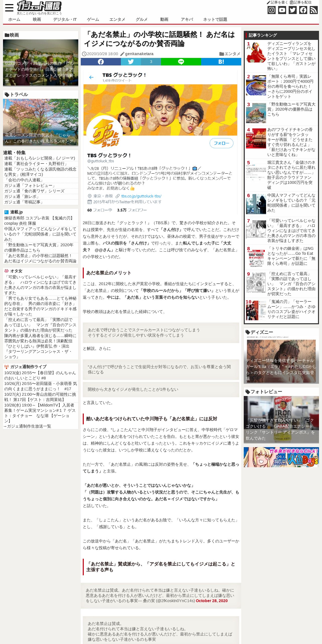322x644 pixels.
Task: Share article on Hatena B! button
Action: [221, 62]
